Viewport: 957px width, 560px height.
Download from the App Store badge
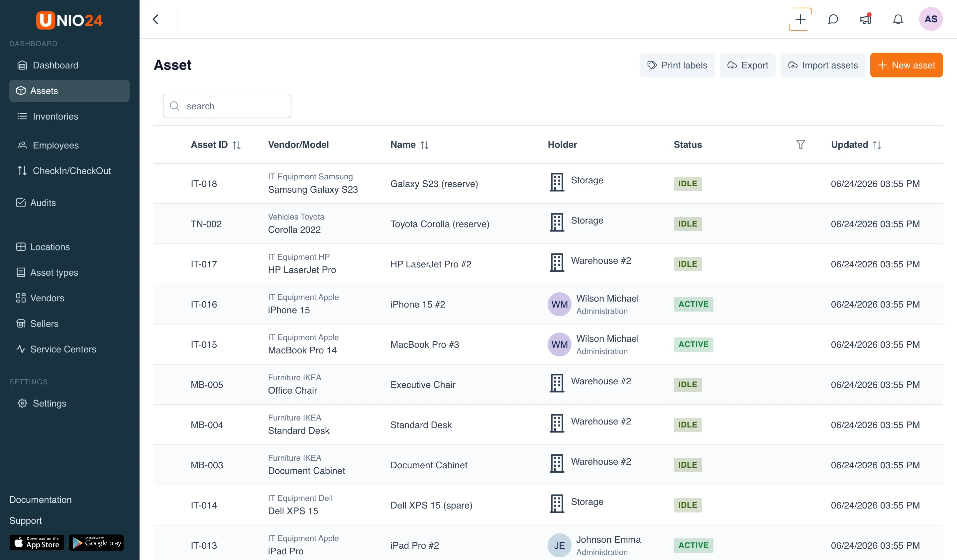coord(37,542)
